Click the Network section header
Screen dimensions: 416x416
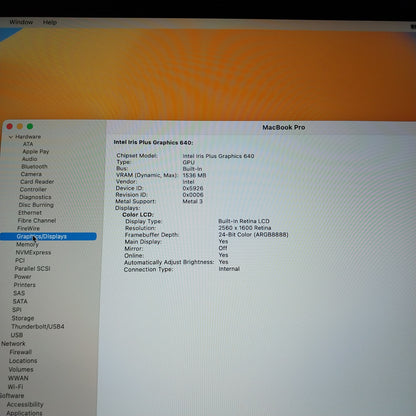pyautogui.click(x=13, y=343)
